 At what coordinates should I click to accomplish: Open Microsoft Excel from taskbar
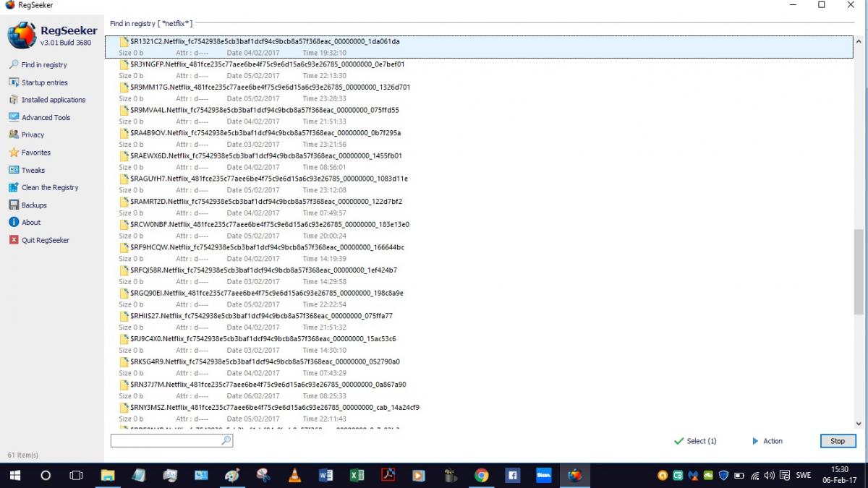(357, 476)
